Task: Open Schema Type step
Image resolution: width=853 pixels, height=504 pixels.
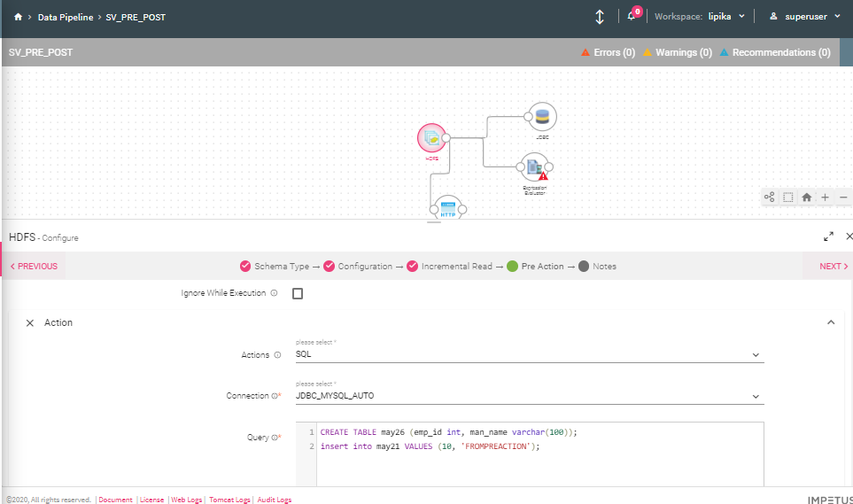Action: tap(275, 266)
